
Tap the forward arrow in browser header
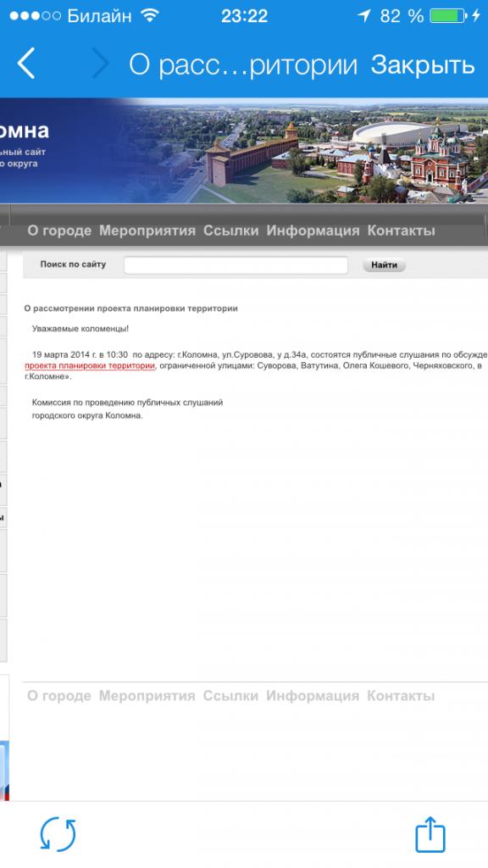tap(100, 63)
